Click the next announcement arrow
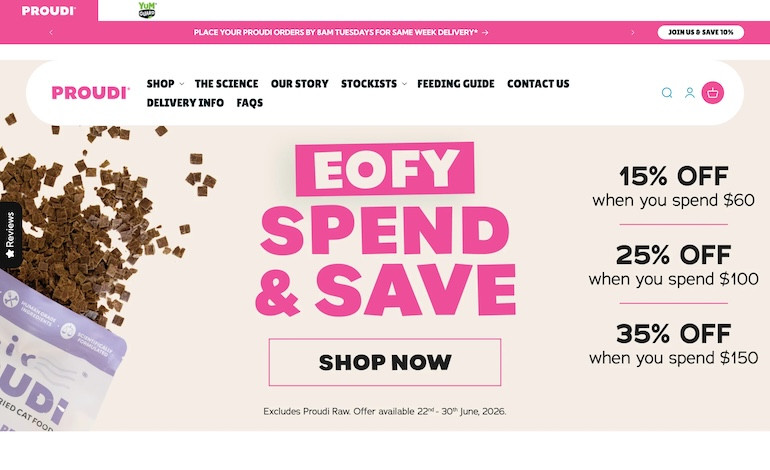Viewport: 770px width, 470px height. (632, 32)
